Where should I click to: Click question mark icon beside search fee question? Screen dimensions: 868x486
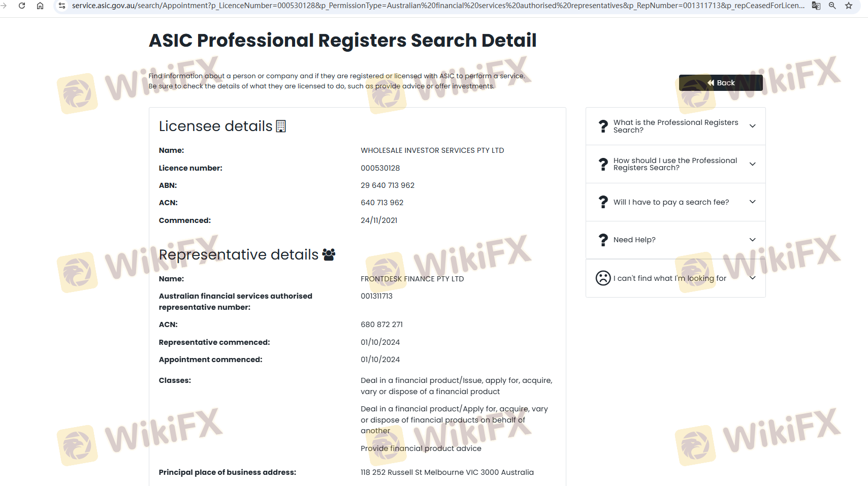pos(603,202)
